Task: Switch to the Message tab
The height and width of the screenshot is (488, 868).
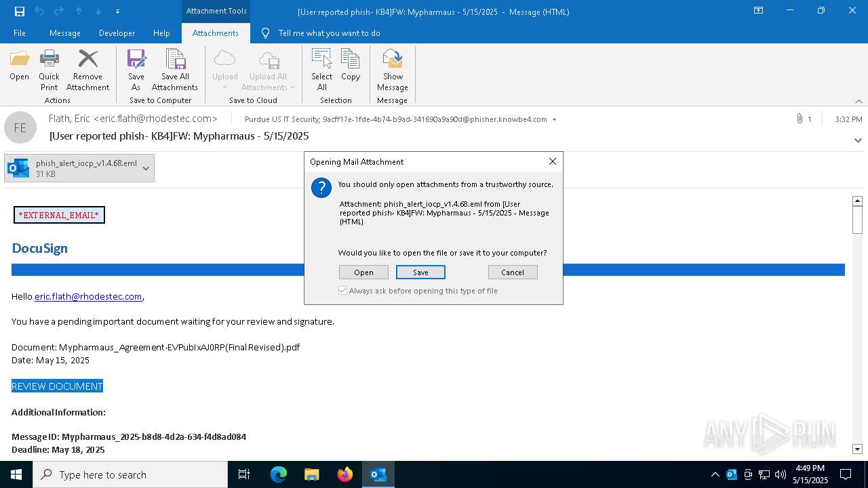Action: click(65, 33)
